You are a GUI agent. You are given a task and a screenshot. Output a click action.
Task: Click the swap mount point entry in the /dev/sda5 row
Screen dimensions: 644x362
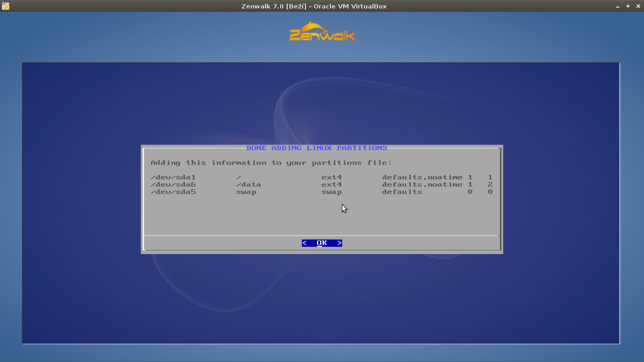point(246,192)
